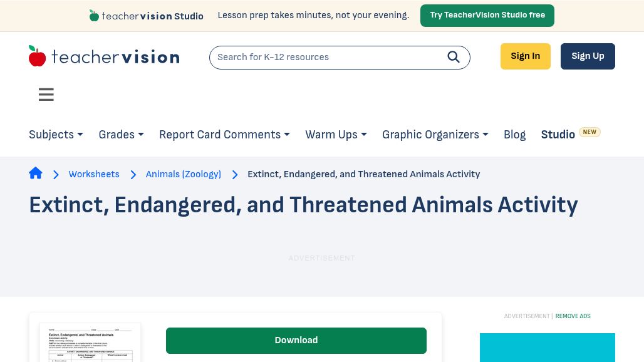The image size is (644, 362).
Task: Go to home via breadcrumb house icon
Action: point(36,173)
